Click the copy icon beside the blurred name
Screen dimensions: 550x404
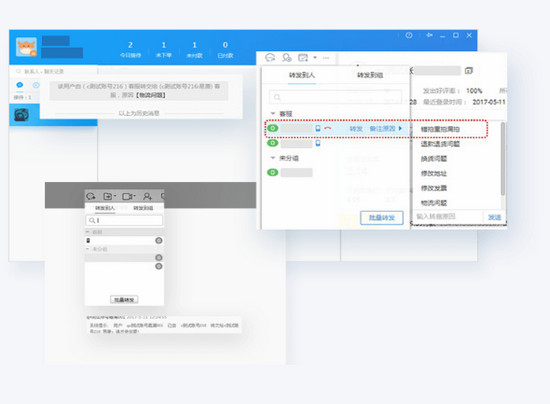469,71
